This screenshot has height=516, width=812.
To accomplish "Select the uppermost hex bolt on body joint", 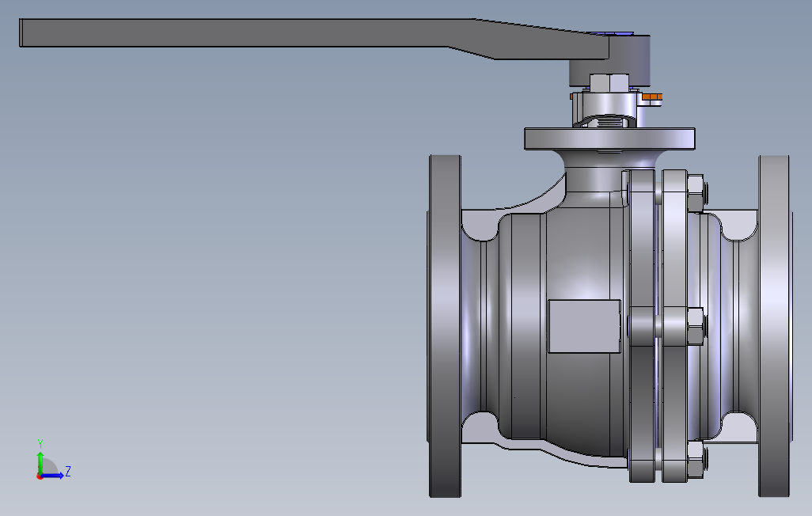I will [x=695, y=193].
